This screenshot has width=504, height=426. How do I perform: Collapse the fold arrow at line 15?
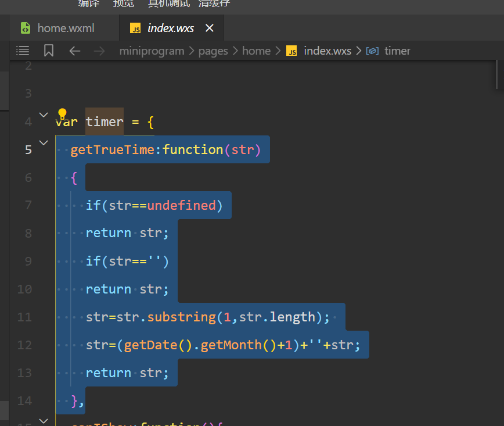[44, 421]
